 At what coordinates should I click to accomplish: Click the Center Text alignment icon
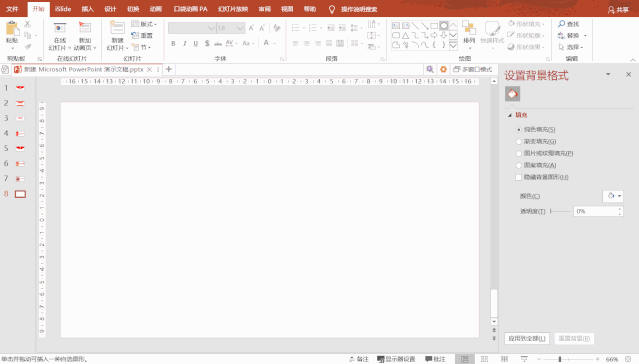(x=306, y=43)
